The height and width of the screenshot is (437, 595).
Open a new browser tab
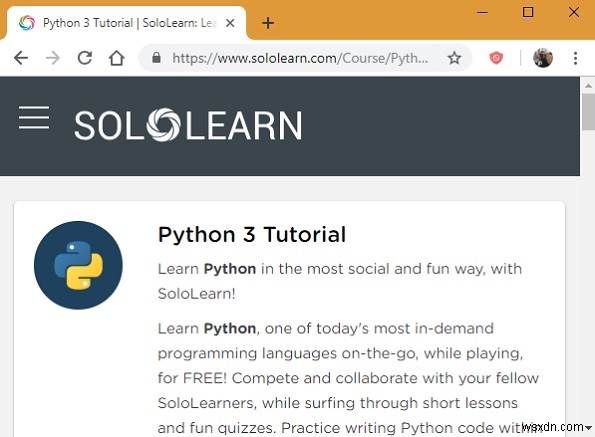(268, 23)
